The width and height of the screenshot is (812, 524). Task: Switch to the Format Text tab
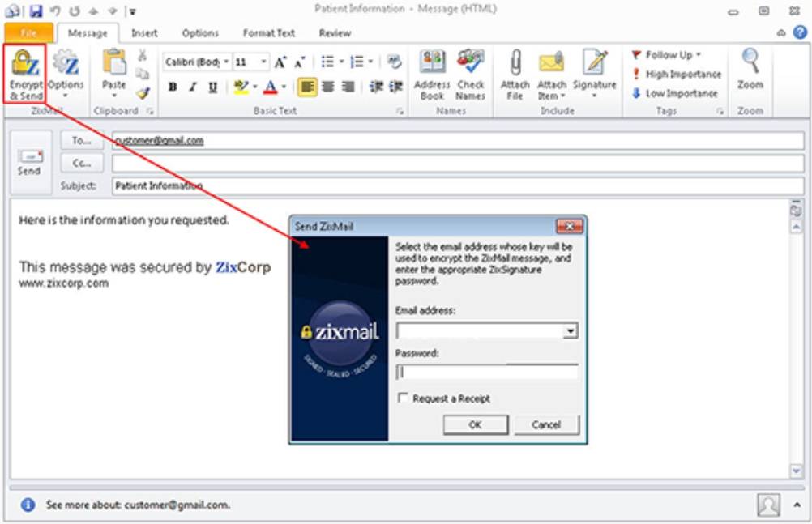269,33
